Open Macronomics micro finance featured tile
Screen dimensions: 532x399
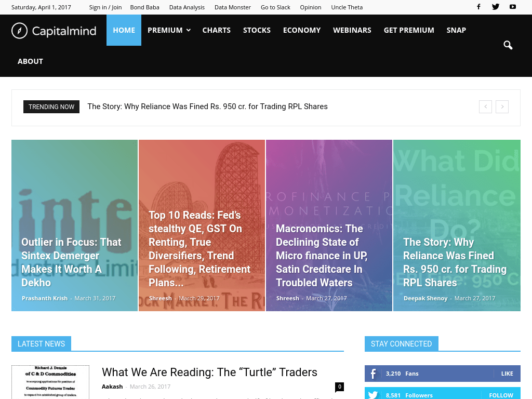click(321, 256)
